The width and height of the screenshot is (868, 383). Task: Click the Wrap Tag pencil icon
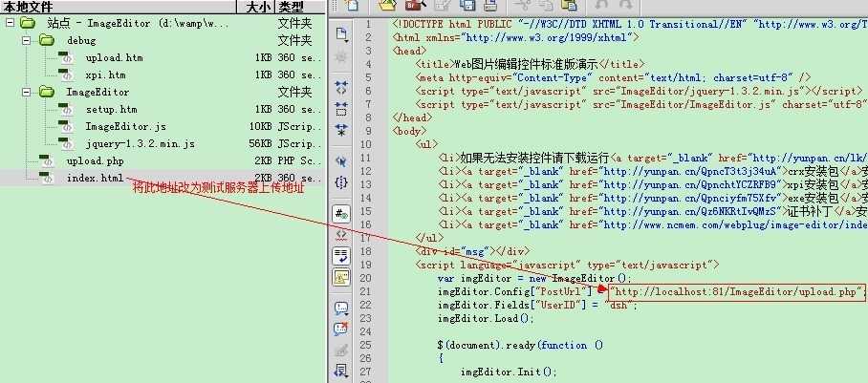pos(341,350)
